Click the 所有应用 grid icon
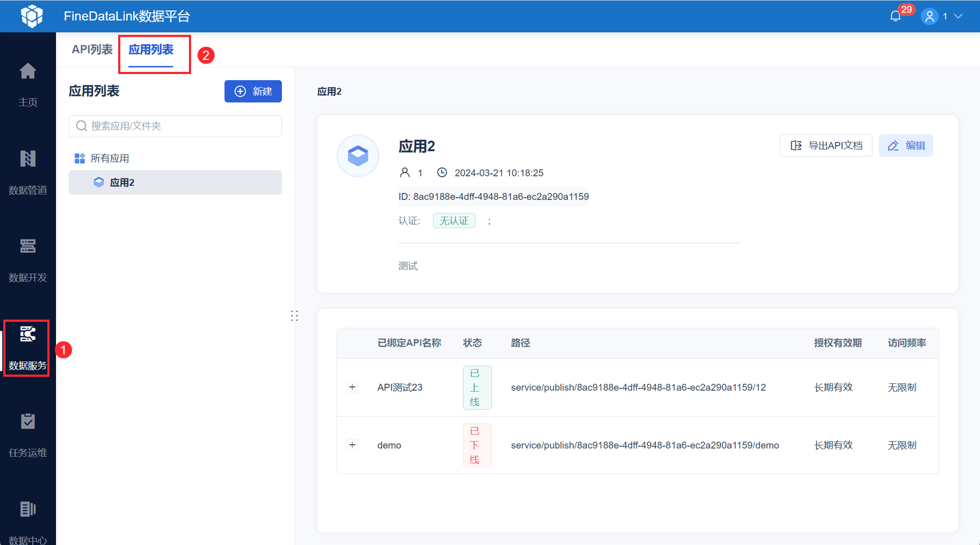This screenshot has width=980, height=545. [x=79, y=158]
